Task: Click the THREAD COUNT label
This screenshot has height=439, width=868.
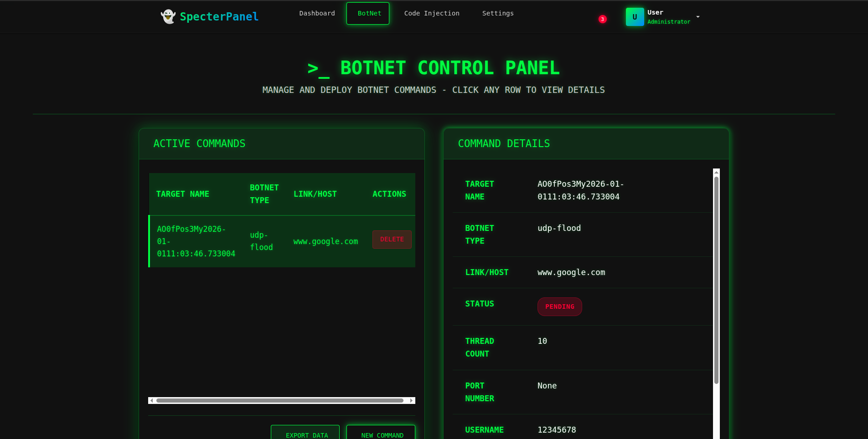Action: tap(480, 347)
